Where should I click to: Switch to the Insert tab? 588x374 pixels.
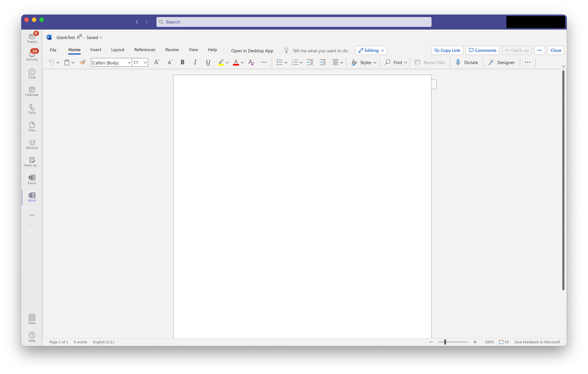[x=95, y=50]
